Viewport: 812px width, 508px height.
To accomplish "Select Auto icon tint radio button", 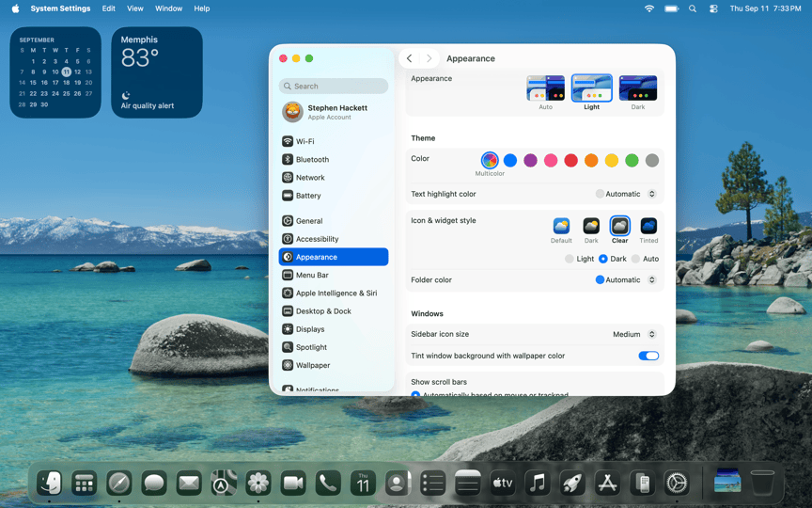I will coord(635,259).
